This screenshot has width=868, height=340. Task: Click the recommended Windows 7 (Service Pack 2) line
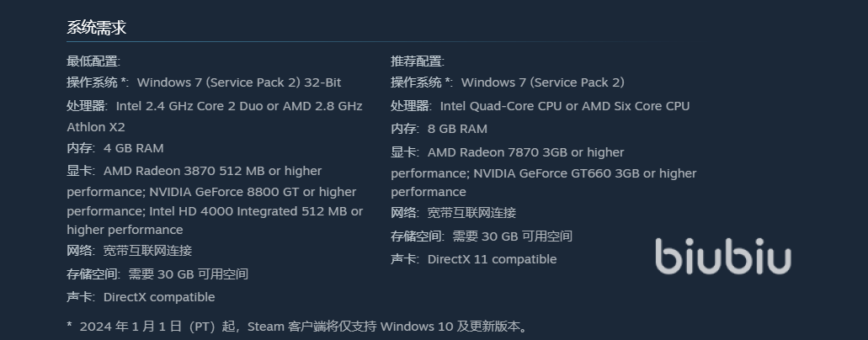(x=542, y=82)
